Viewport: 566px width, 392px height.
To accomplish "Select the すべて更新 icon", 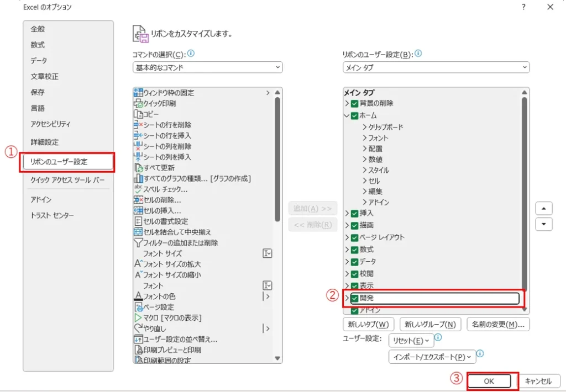I will [x=138, y=168].
